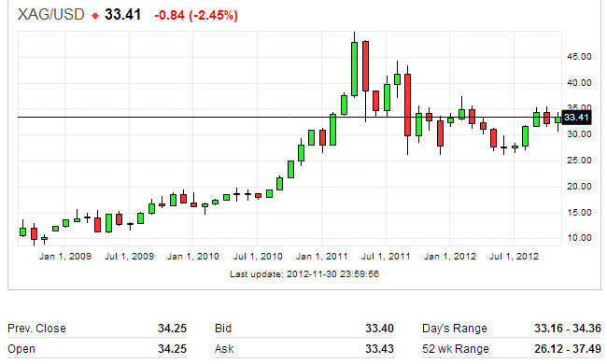Click the Prev. Close value 34.25

point(172,329)
